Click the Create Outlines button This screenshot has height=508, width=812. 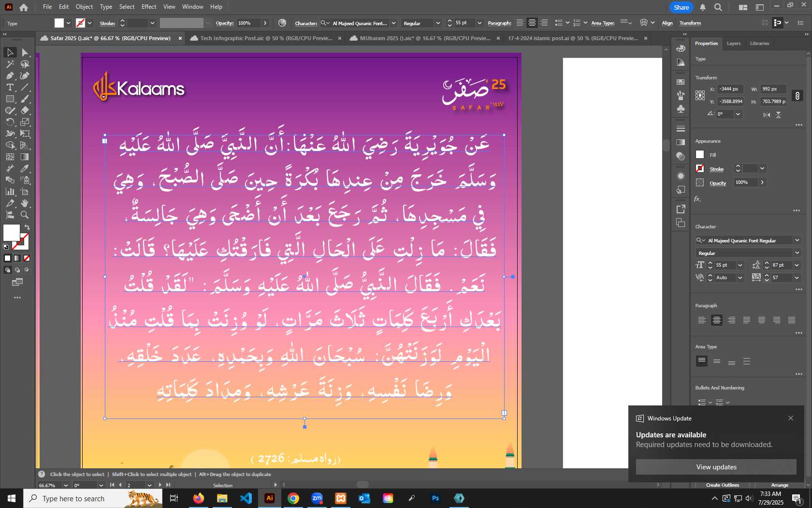(722, 485)
